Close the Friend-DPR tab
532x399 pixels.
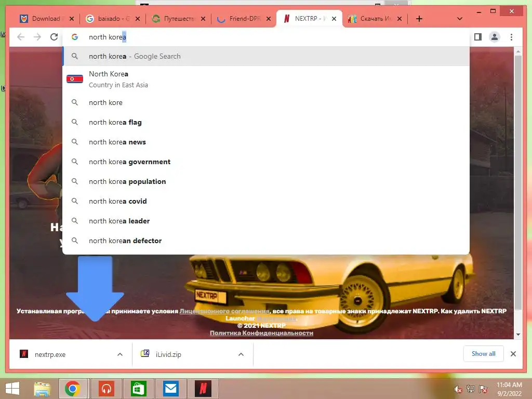(x=269, y=19)
